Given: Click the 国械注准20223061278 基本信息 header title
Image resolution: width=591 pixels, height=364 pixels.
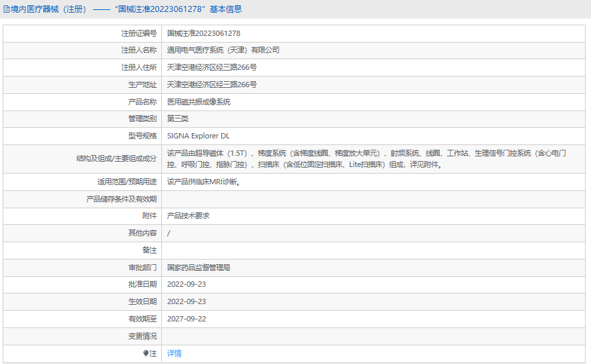Looking at the screenshot, I should [x=179, y=9].
